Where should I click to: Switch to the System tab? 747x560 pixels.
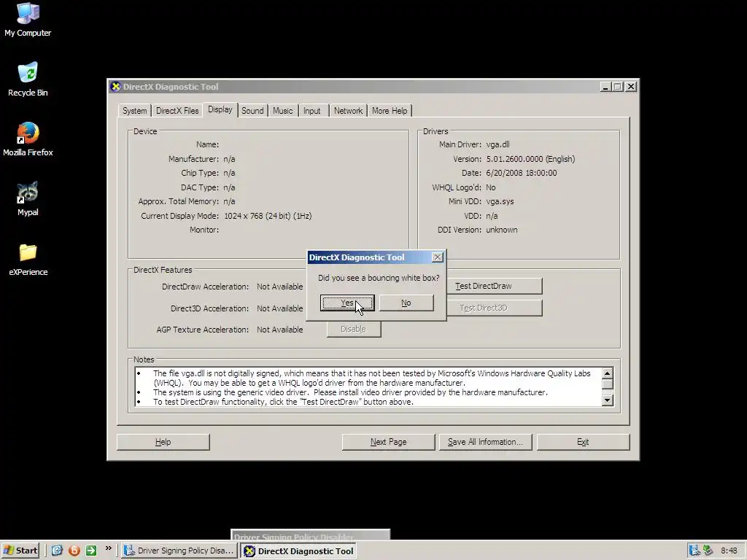click(x=134, y=111)
